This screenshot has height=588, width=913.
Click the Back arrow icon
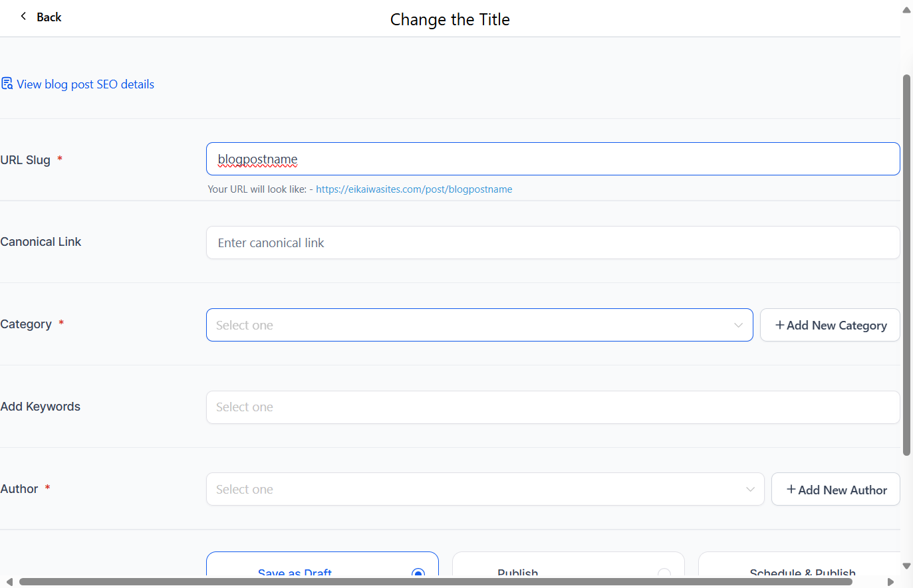23,16
